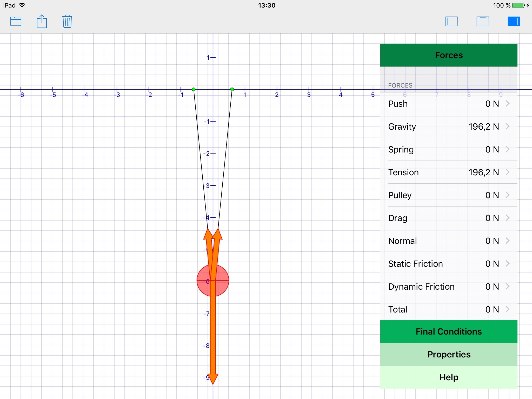Open the Help section
This screenshot has width=532, height=399.
tap(449, 377)
